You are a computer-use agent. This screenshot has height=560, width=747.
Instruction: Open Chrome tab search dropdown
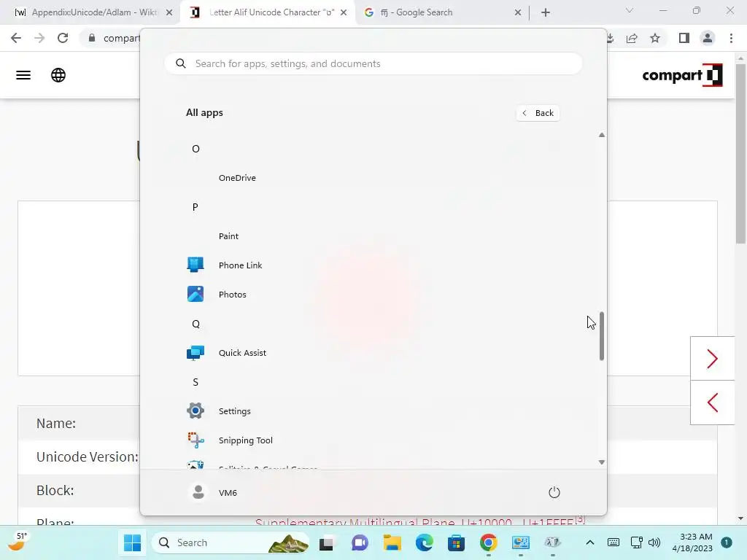630,10
